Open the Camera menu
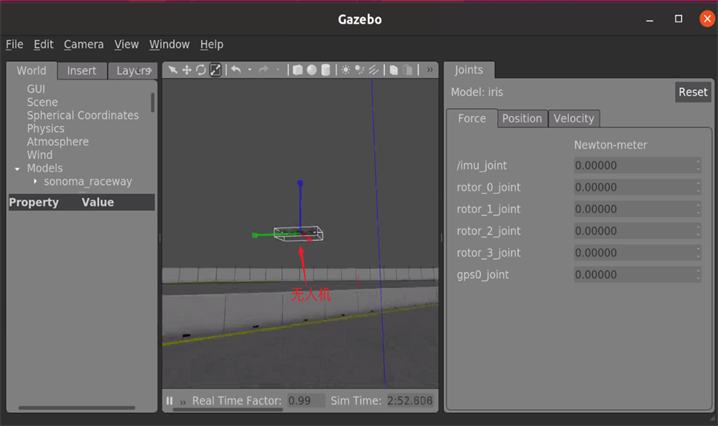The height and width of the screenshot is (426, 718). [x=83, y=44]
